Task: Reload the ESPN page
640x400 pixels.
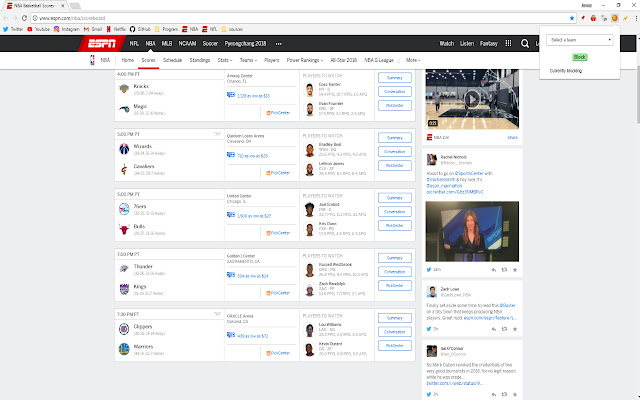Action: click(24, 18)
